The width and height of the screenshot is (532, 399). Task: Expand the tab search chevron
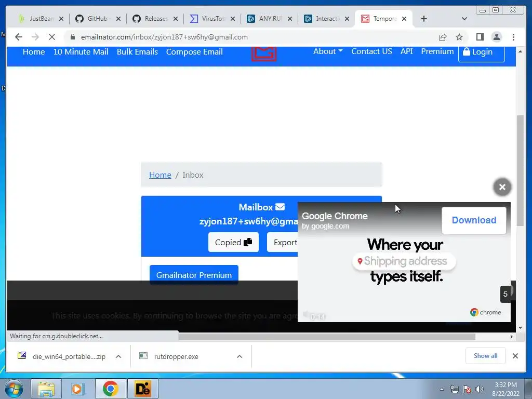[x=464, y=19]
